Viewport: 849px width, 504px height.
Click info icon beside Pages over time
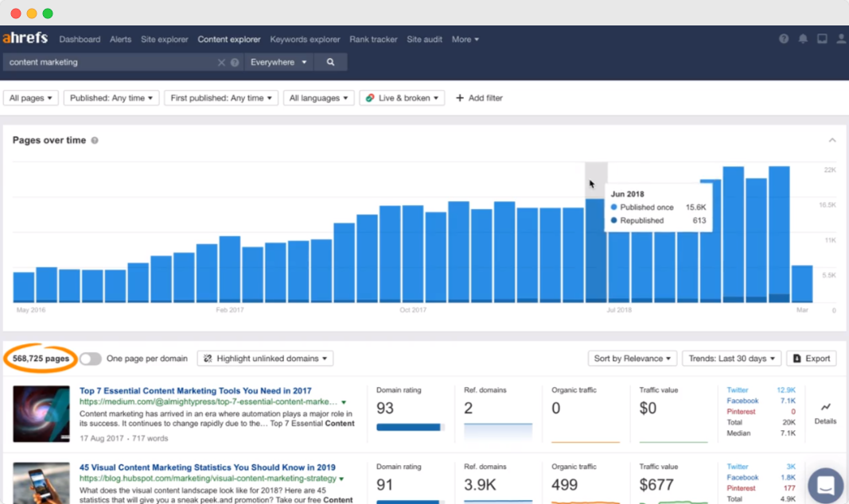95,141
